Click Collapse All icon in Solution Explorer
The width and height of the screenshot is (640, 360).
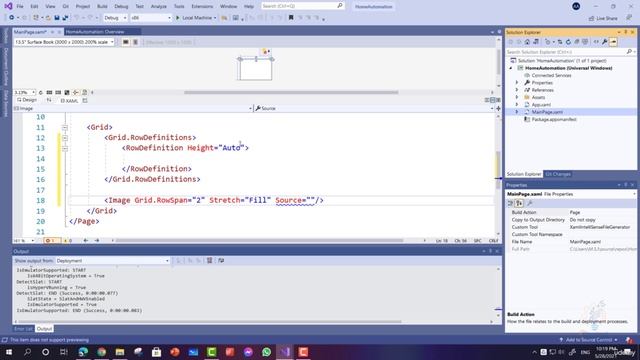click(x=577, y=42)
